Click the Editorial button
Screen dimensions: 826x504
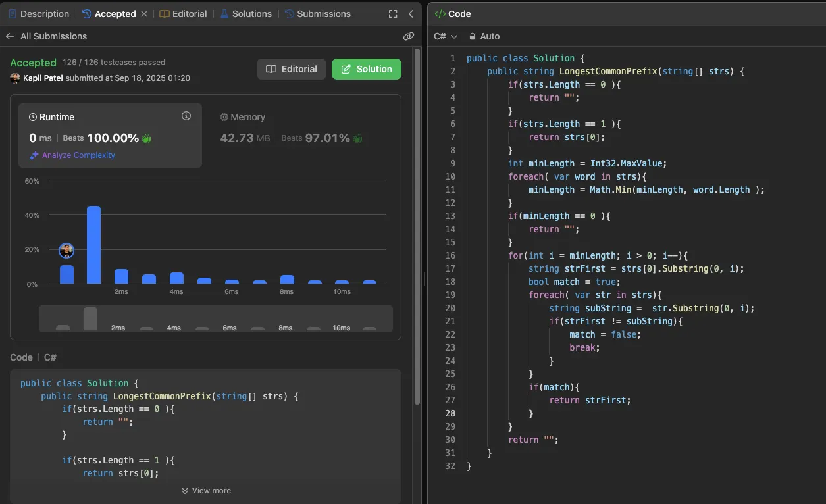pyautogui.click(x=291, y=68)
